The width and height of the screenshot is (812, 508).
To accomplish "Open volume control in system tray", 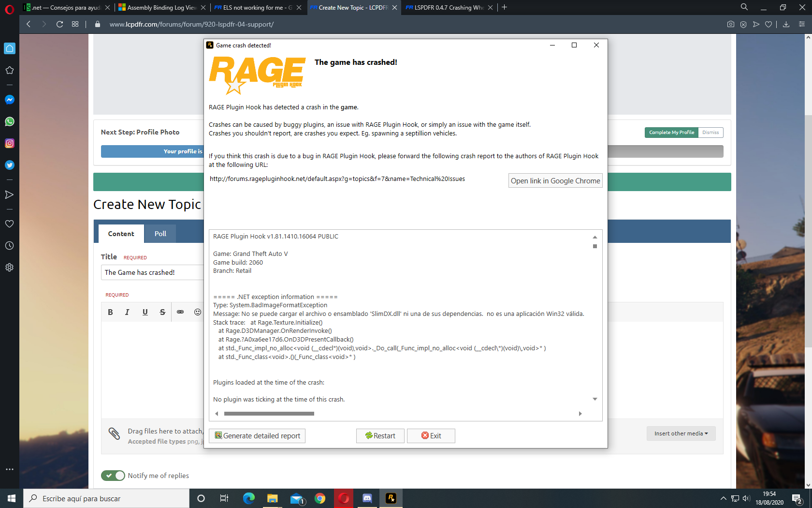I will click(x=746, y=498).
